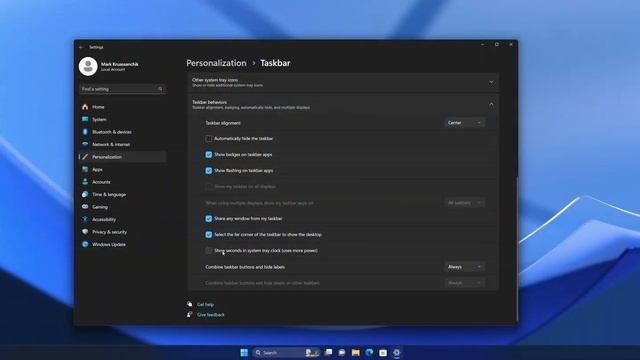The image size is (640, 360).
Task: Click the Taskbar alignment label
Action: coord(223,123)
